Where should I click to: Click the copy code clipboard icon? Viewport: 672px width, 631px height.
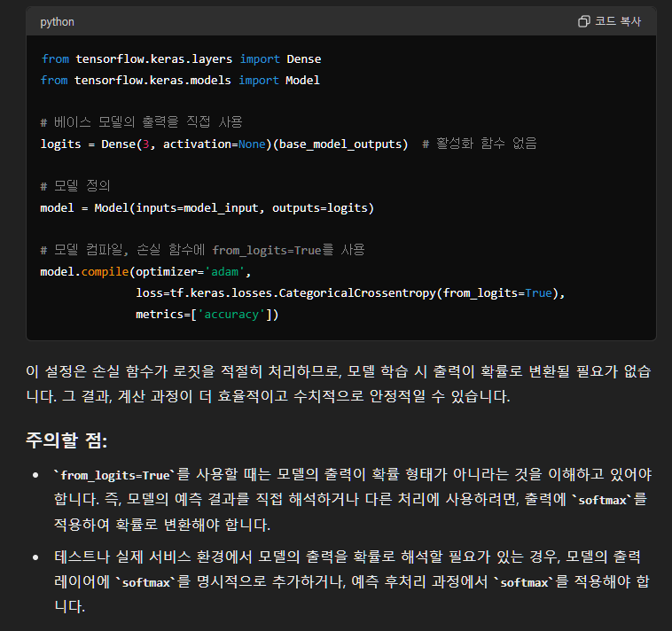(583, 21)
